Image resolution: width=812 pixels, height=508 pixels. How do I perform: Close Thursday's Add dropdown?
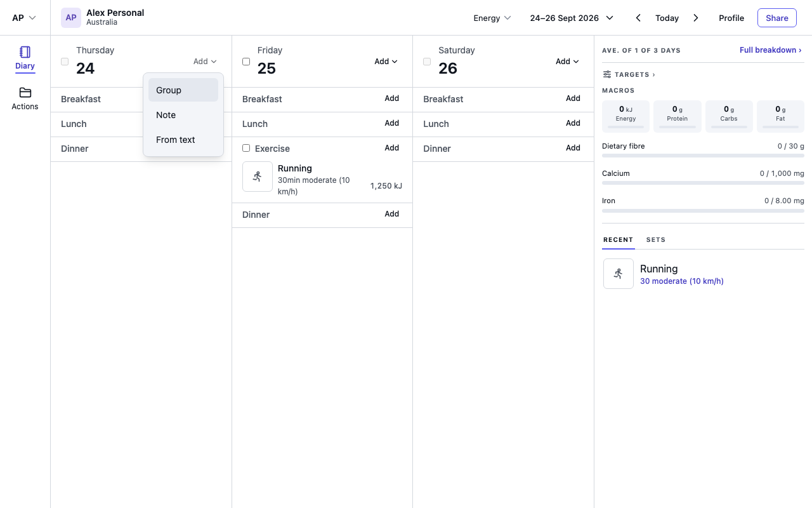pos(205,62)
